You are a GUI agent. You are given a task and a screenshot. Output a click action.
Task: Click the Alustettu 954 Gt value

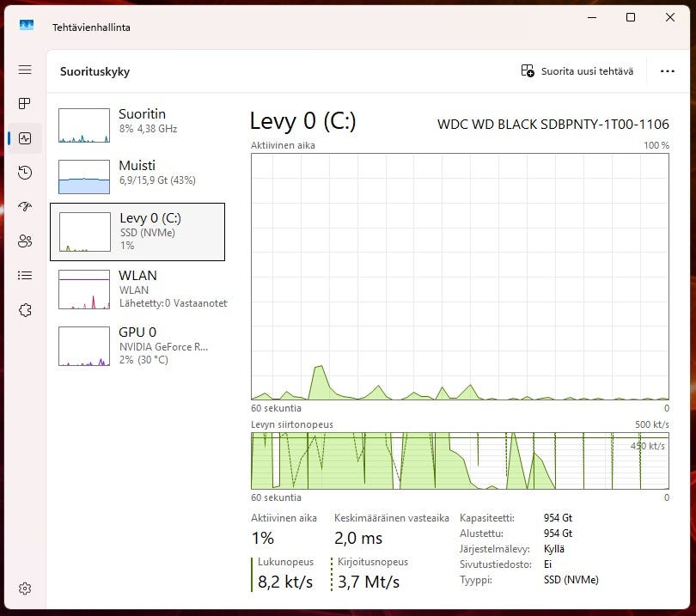point(558,534)
